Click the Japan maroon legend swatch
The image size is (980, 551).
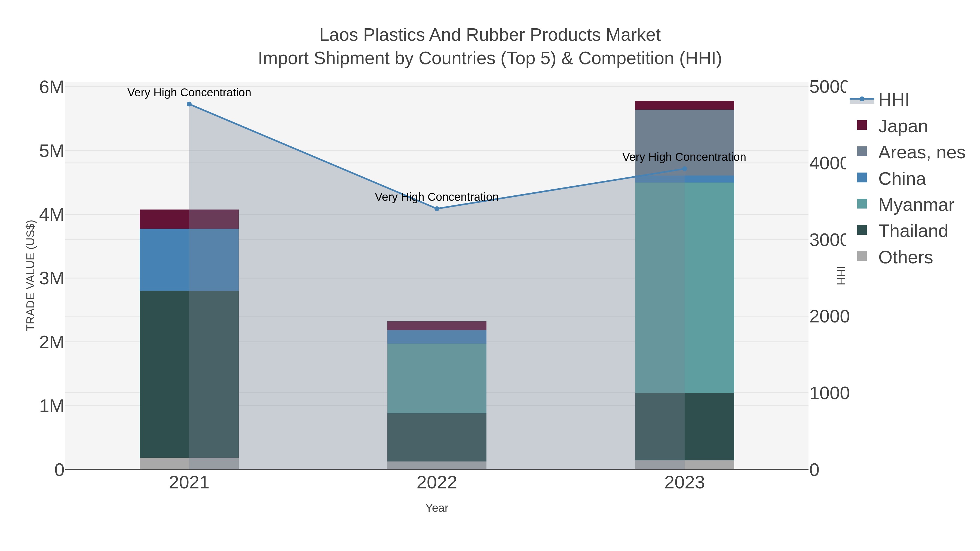click(862, 125)
